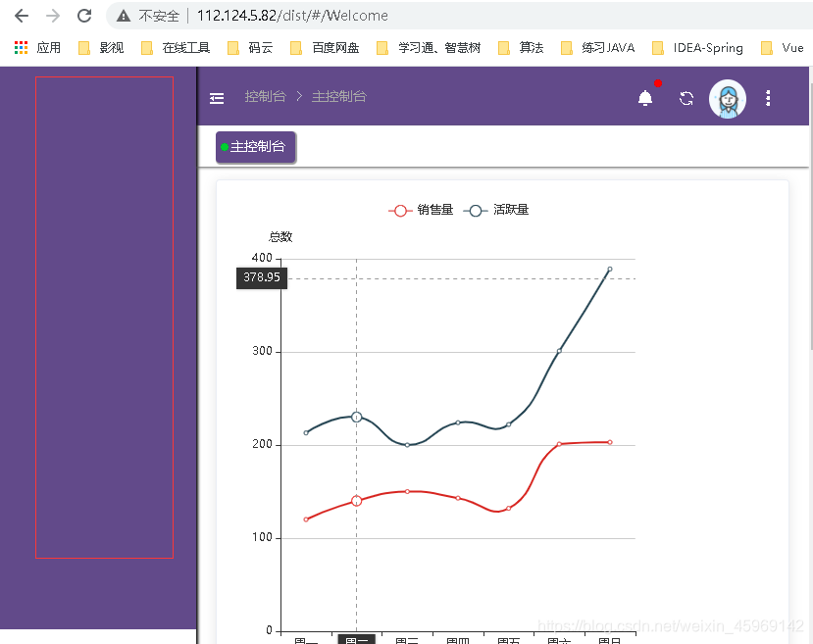The width and height of the screenshot is (813, 644).
Task: Click the 300 y-axis label
Action: [x=262, y=351]
